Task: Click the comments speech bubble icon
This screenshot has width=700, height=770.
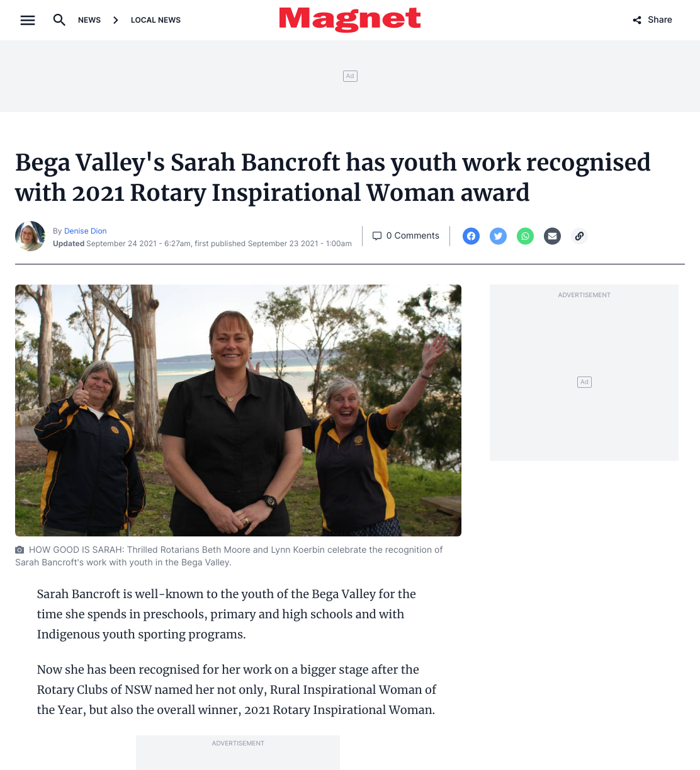Action: (377, 236)
